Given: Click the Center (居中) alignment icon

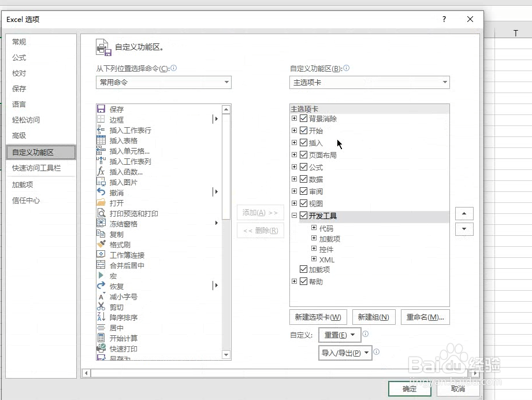Looking at the screenshot, I should click(x=101, y=328).
